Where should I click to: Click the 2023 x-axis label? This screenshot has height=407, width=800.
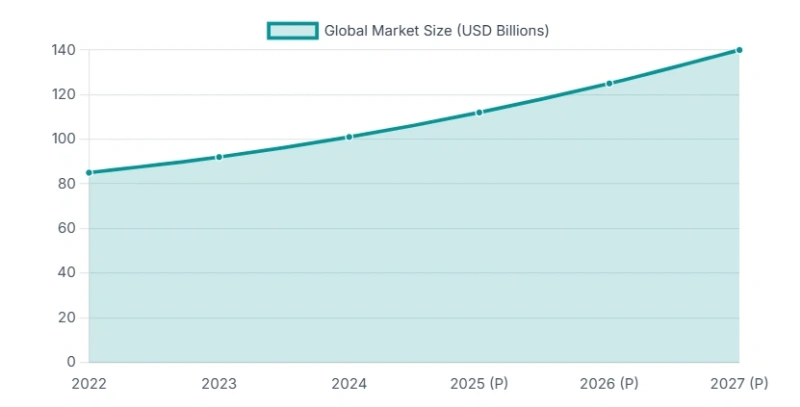coord(219,383)
